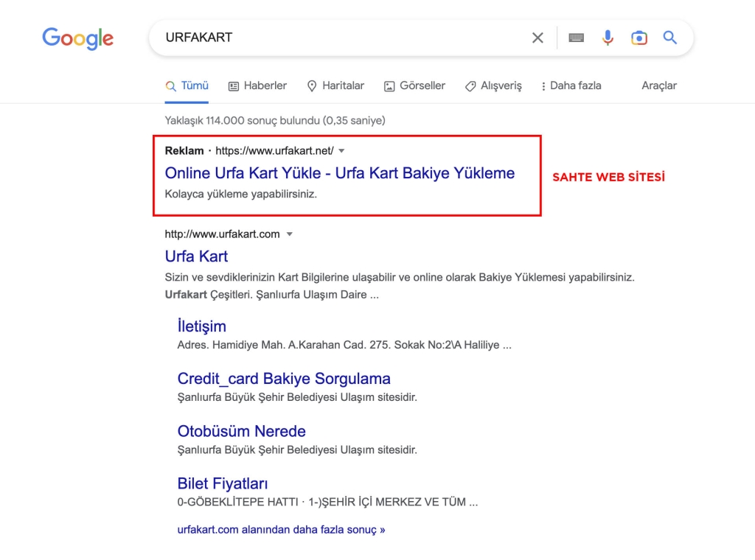Open the Araçlar tools option
The height and width of the screenshot is (560, 755).
[658, 85]
